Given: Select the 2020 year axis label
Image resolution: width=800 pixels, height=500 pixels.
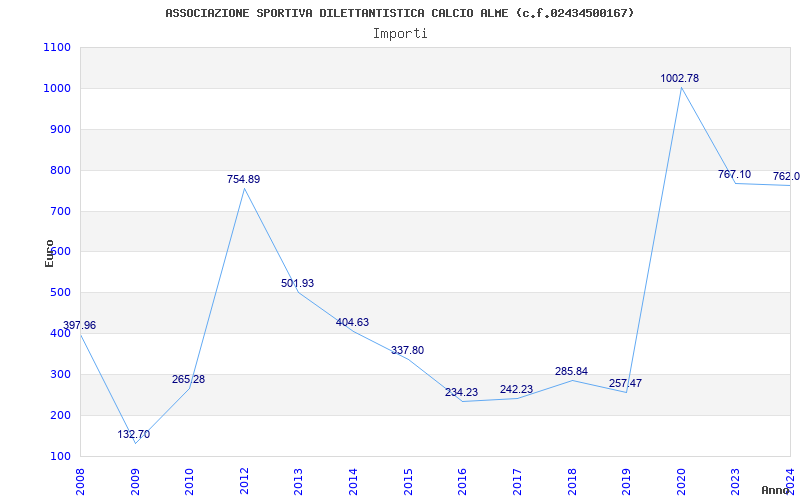Looking at the screenshot, I should coord(681,482).
